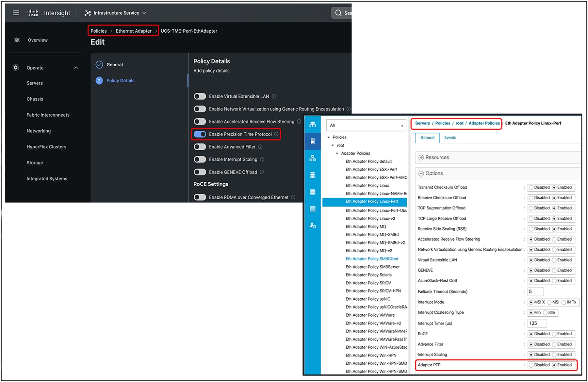
Task: Open info tooltip for RDMA over Converged Ethernet
Action: point(293,197)
